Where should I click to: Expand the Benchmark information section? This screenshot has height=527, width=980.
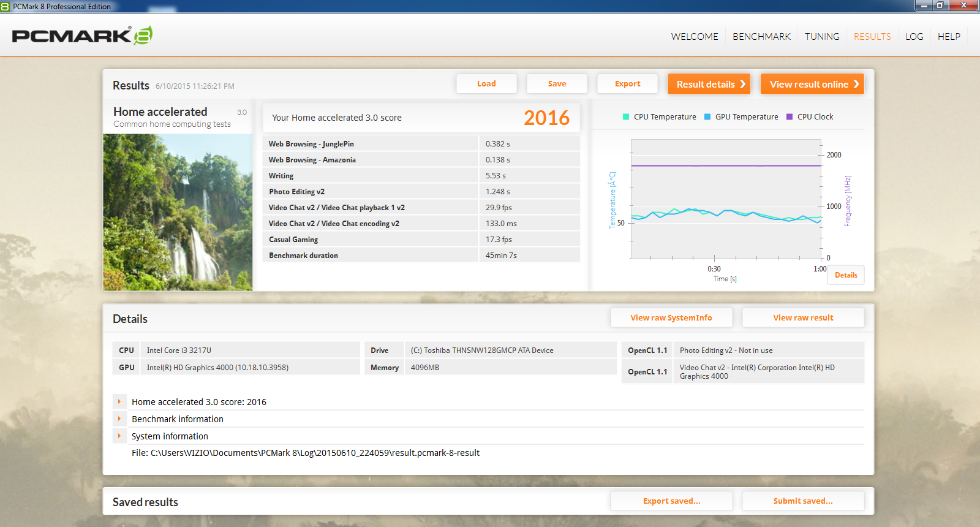tap(119, 419)
